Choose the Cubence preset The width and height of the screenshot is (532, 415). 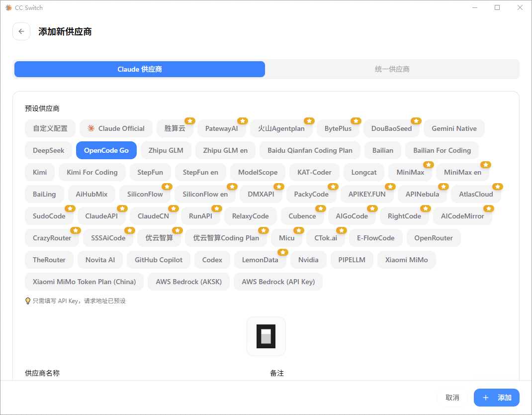tap(302, 216)
